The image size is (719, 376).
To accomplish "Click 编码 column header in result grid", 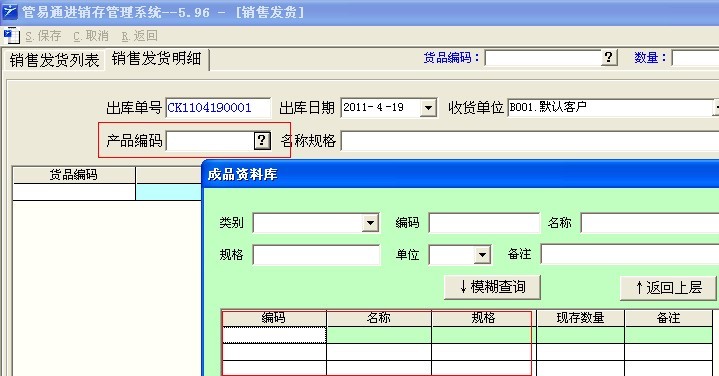I will 274,318.
